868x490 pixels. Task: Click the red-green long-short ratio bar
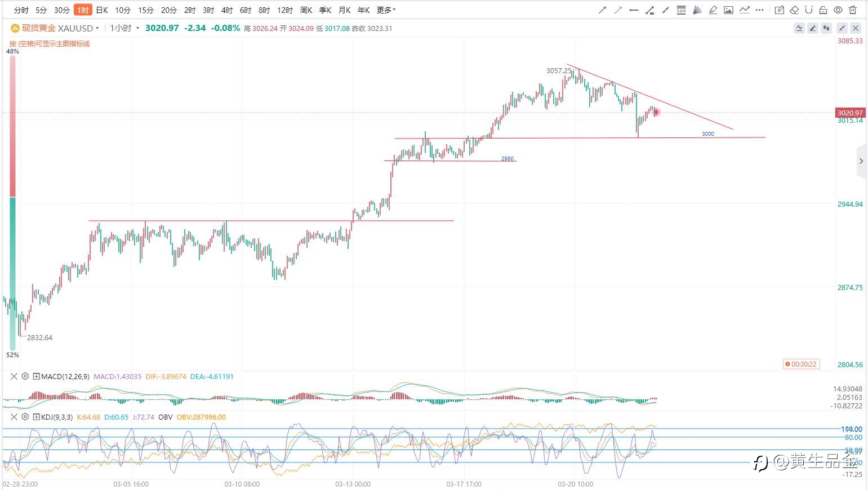12,203
